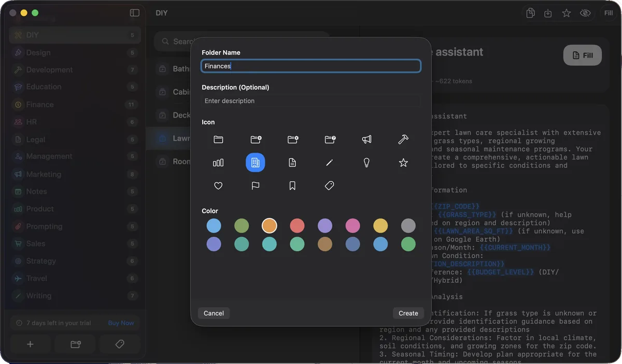Click the Enter description field
The height and width of the screenshot is (364, 622).
[x=311, y=101]
